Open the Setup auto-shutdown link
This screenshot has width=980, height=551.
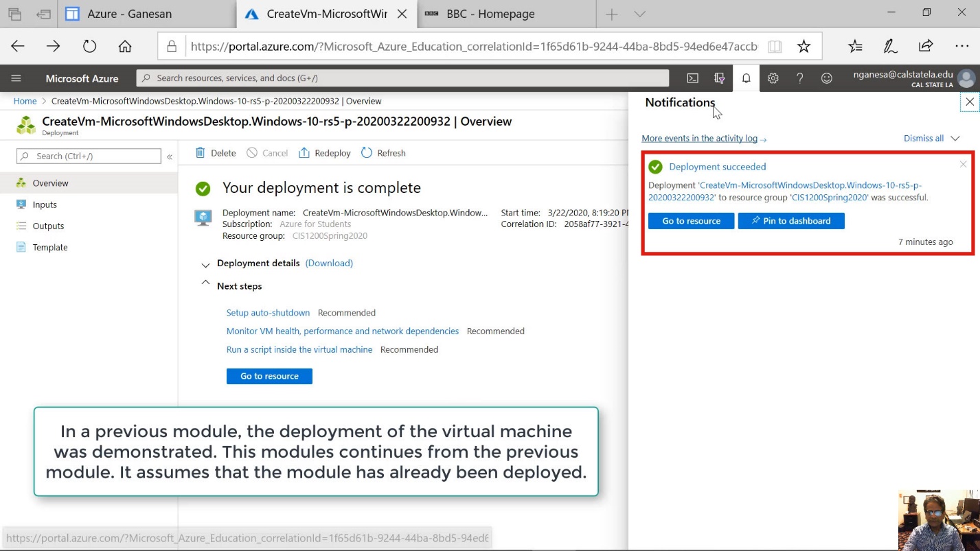[268, 313]
